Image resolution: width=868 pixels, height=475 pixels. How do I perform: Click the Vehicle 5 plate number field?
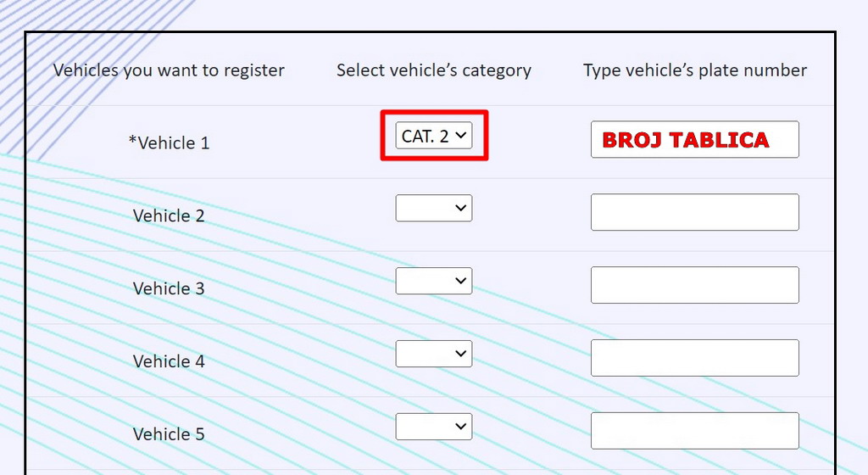pos(694,431)
